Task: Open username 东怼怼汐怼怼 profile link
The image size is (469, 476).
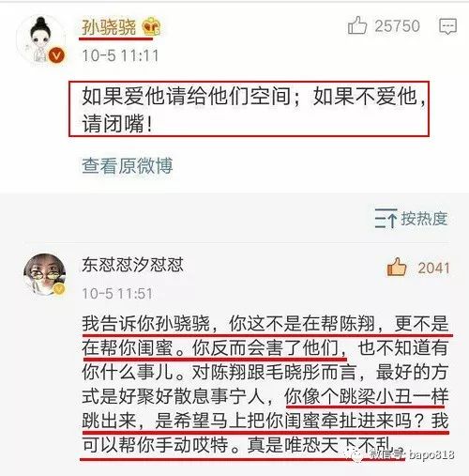Action: (132, 265)
